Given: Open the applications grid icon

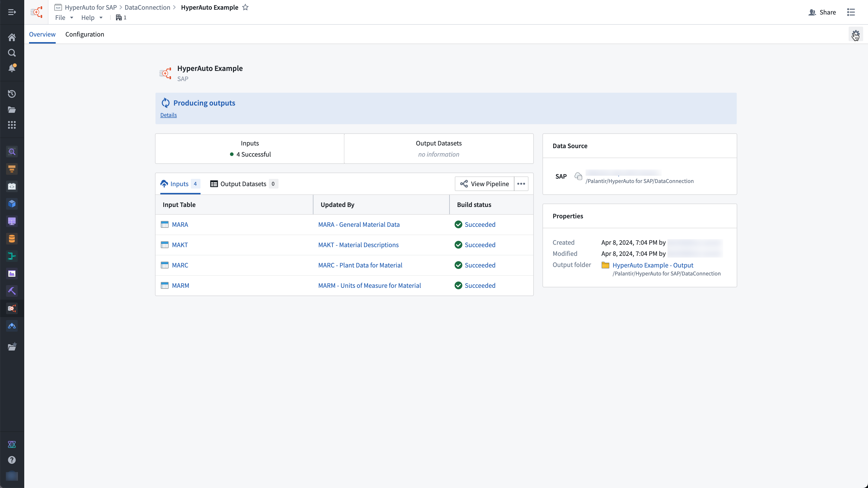Looking at the screenshot, I should tap(12, 125).
